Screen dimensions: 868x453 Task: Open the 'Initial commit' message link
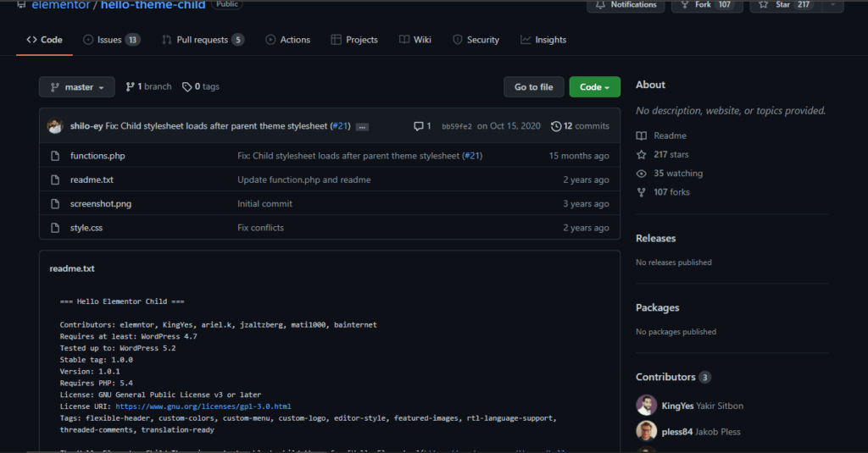pos(264,203)
